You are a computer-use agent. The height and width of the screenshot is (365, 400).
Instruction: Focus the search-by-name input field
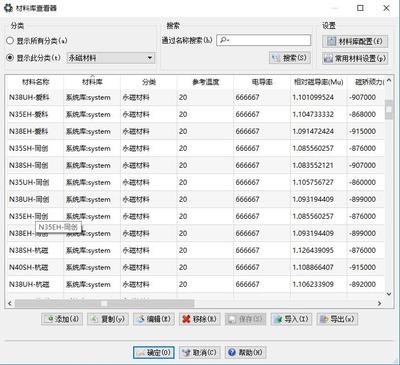coord(264,40)
